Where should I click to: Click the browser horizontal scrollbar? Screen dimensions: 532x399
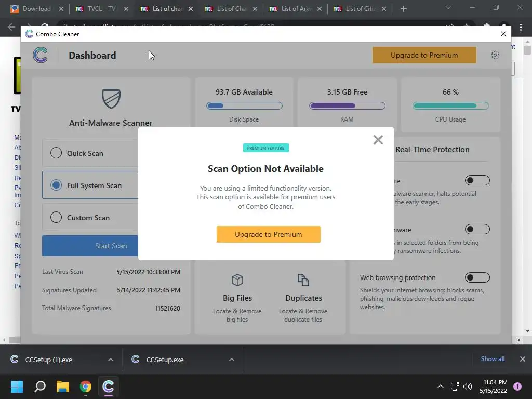pyautogui.click(x=14, y=340)
